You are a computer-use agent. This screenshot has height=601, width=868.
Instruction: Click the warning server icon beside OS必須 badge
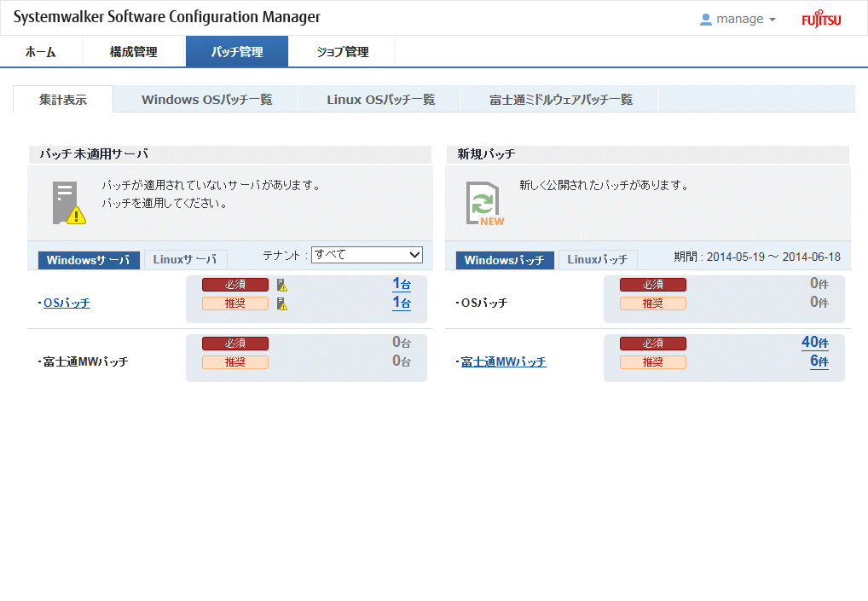282,285
